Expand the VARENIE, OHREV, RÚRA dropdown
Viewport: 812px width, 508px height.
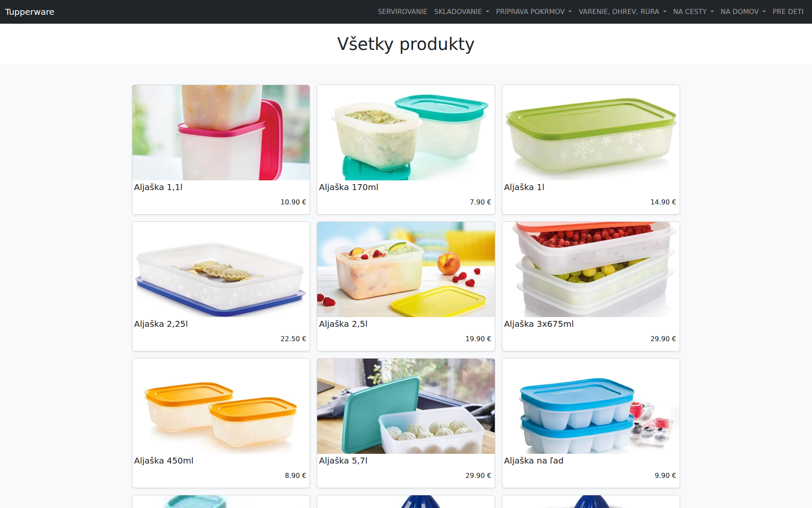(623, 12)
